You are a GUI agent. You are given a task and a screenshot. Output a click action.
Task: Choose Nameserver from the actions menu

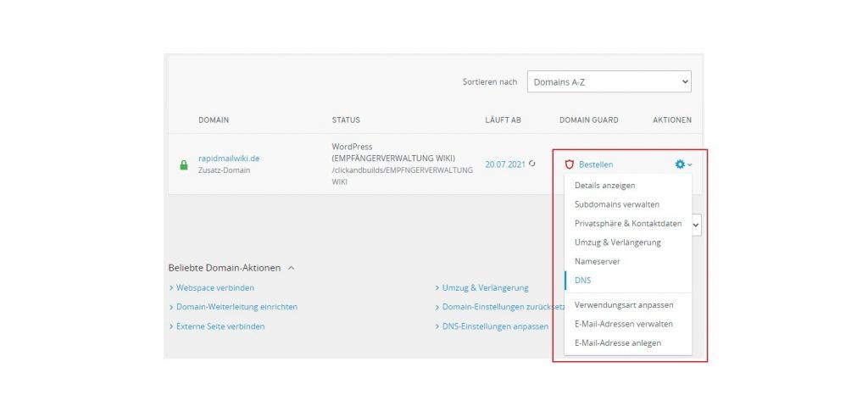click(x=597, y=261)
